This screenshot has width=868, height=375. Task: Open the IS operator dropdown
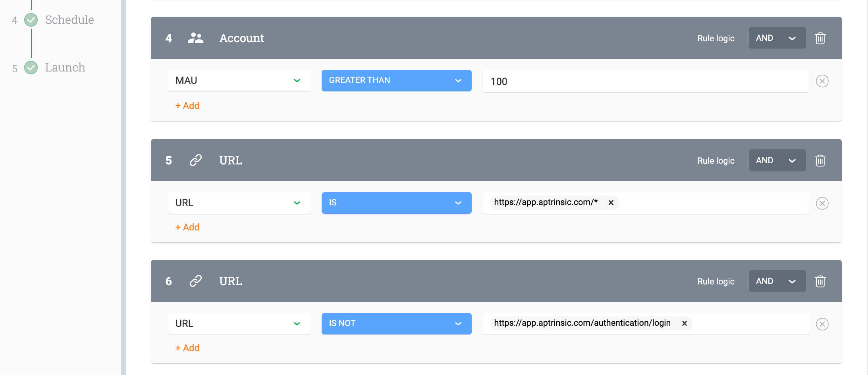click(x=396, y=203)
